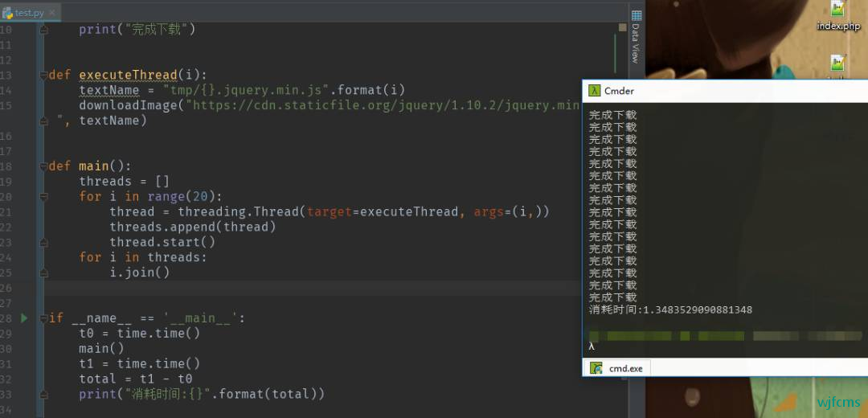This screenshot has width=868, height=418.
Task: Click the fold end marker beside thread.start()
Action: (x=43, y=243)
